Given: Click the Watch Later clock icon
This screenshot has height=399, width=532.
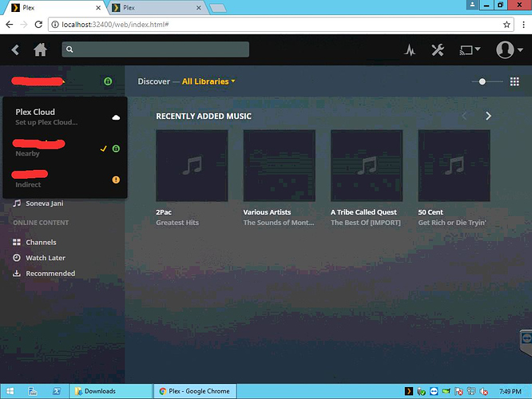Looking at the screenshot, I should 17,258.
